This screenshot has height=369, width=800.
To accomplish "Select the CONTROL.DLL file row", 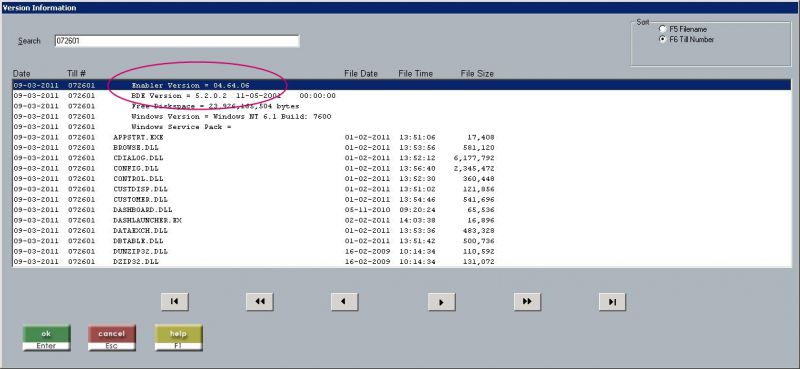I will [x=402, y=179].
